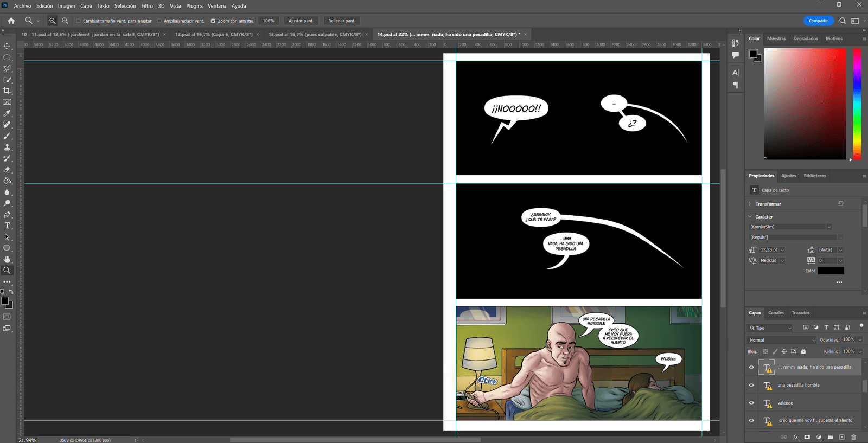This screenshot has width=868, height=443.
Task: Click the Compartir button
Action: 818,21
